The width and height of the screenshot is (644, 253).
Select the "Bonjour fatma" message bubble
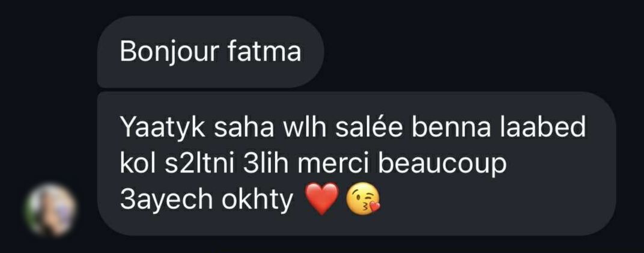coord(210,52)
